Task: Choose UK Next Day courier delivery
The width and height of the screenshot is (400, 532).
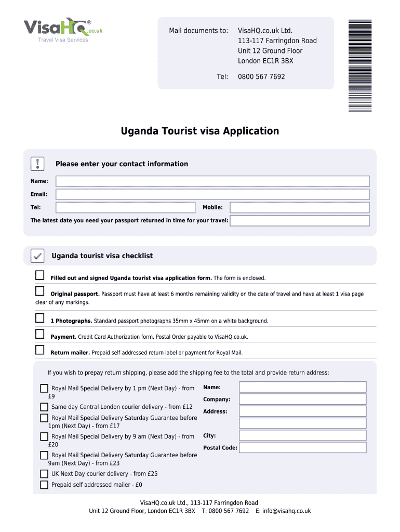Action: 44,474
